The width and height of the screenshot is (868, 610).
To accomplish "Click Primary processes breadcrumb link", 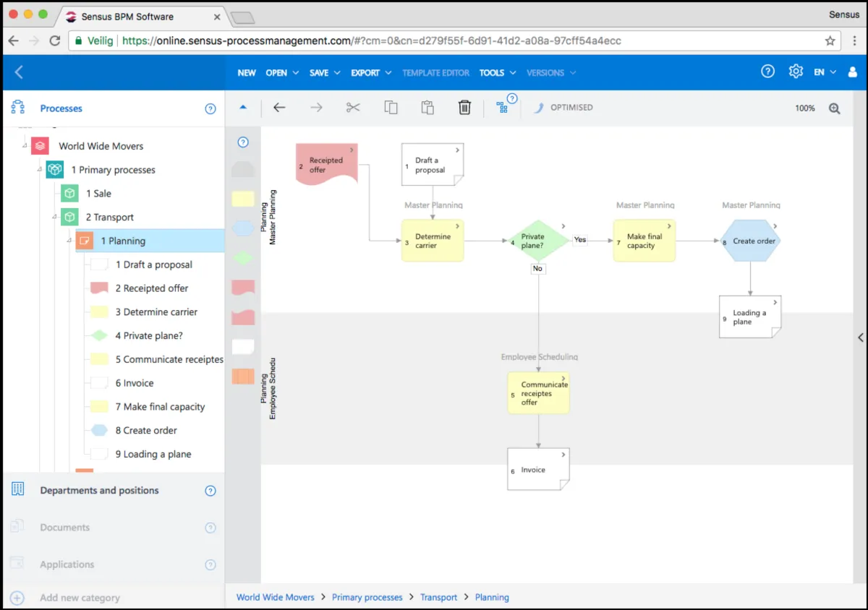I will point(367,598).
